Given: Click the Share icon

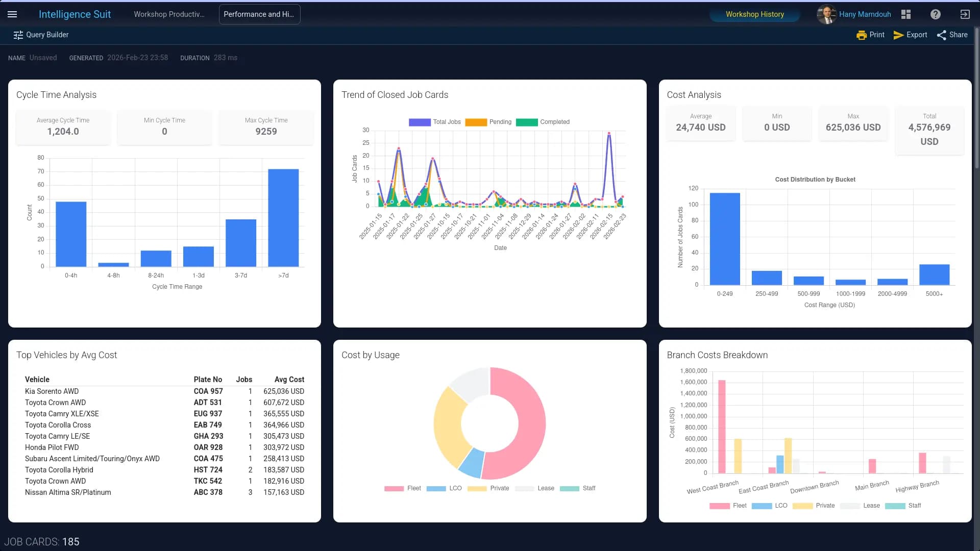Looking at the screenshot, I should click(942, 35).
